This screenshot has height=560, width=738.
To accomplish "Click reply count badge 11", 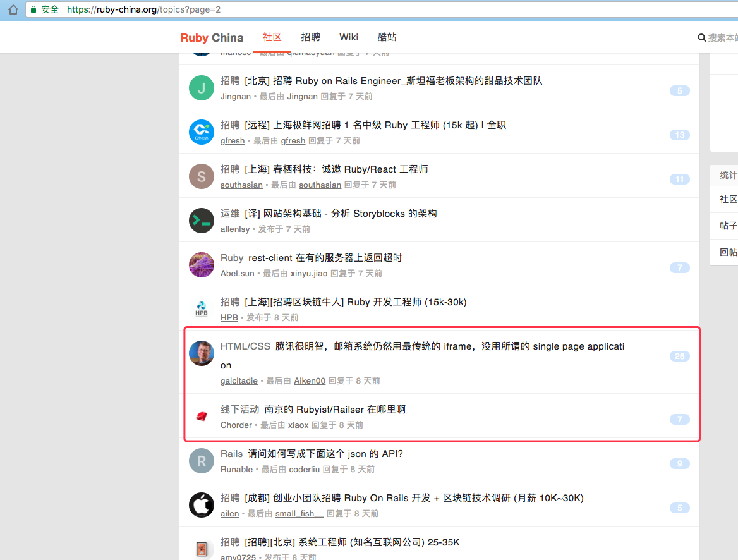I will coord(680,179).
